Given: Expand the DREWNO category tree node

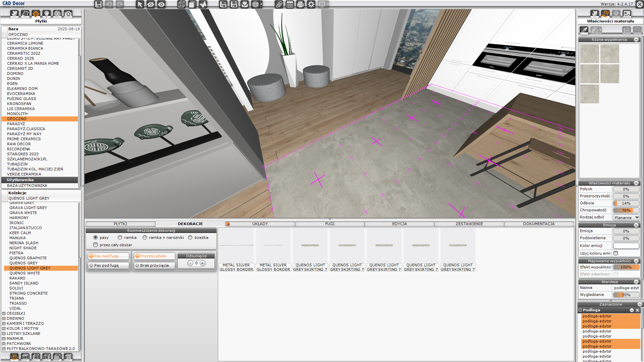Looking at the screenshot, I should pos(4,318).
